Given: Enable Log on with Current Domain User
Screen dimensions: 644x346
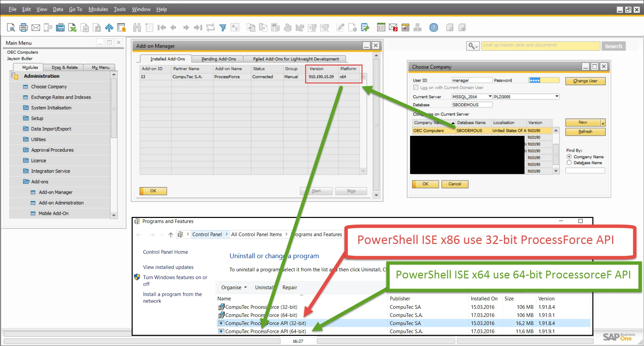Looking at the screenshot, I should [x=416, y=88].
